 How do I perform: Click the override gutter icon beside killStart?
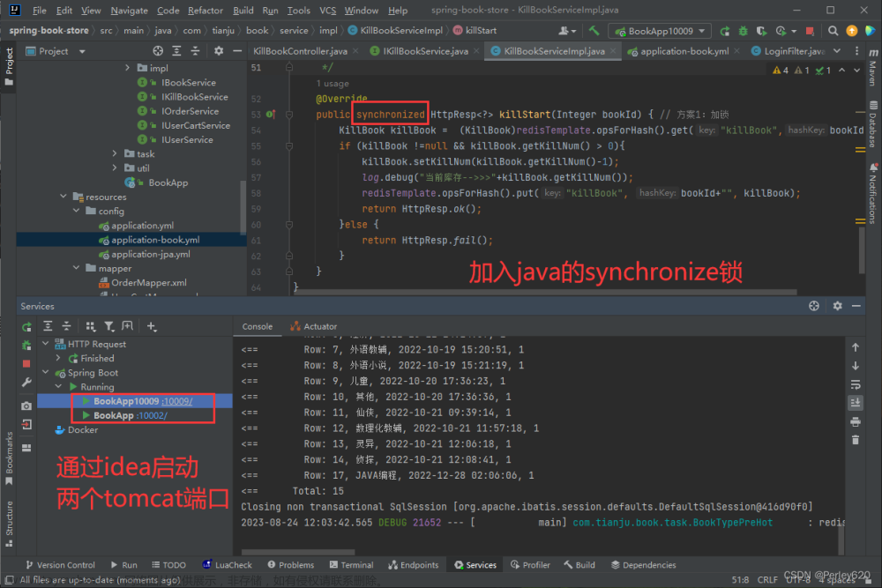(271, 115)
